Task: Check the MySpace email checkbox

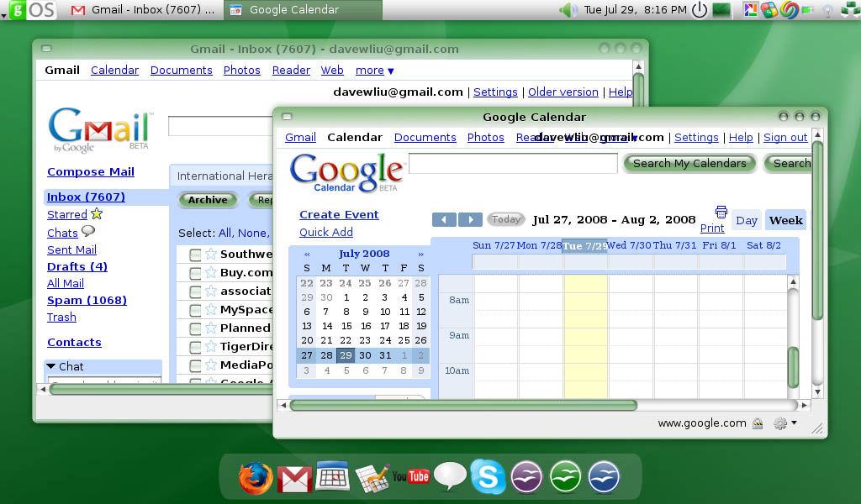Action: (x=195, y=309)
